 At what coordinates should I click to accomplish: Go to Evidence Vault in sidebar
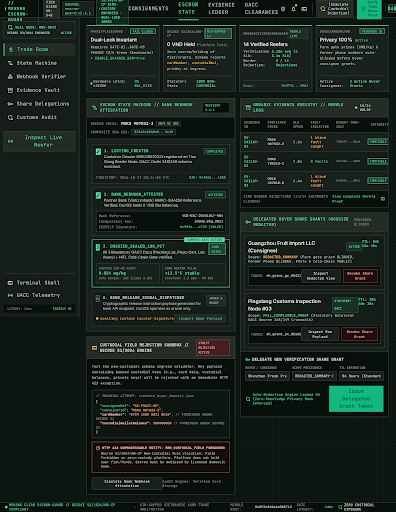[x=39, y=90]
